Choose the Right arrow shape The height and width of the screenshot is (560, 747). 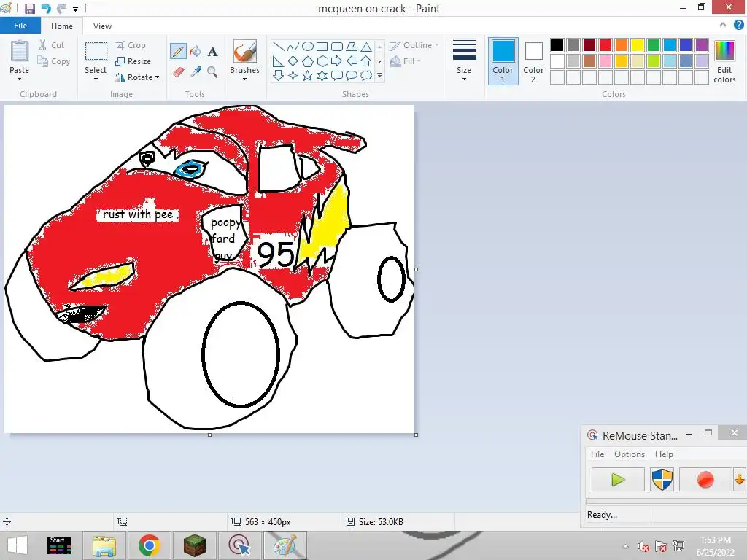click(x=337, y=61)
